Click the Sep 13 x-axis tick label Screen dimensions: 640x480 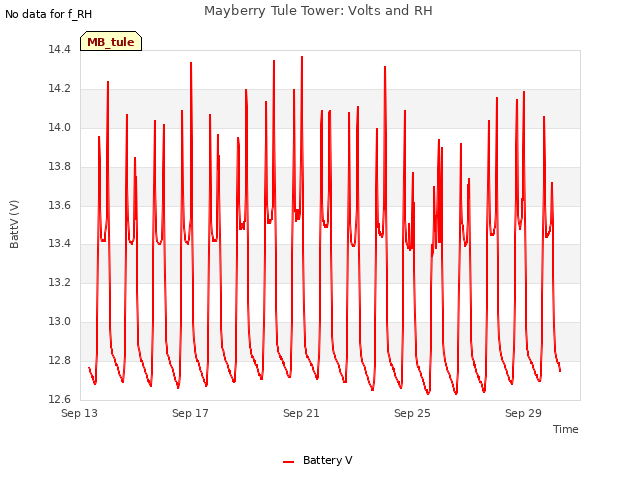tap(80, 413)
